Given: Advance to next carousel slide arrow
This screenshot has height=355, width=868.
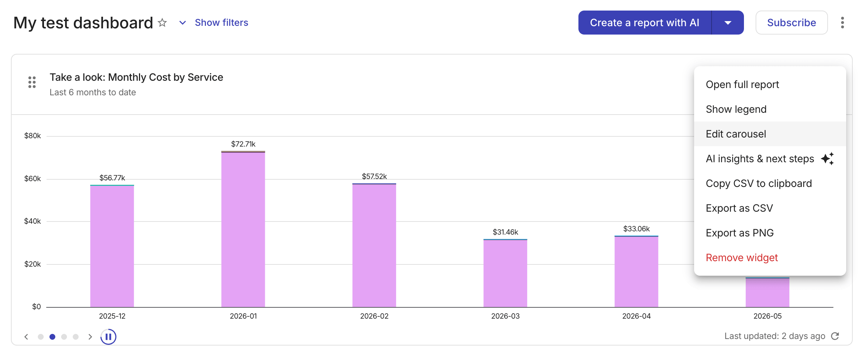Looking at the screenshot, I should pos(90,337).
